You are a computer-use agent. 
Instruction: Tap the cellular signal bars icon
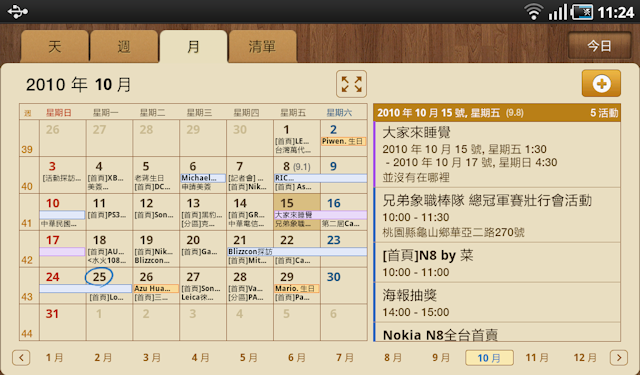click(558, 12)
